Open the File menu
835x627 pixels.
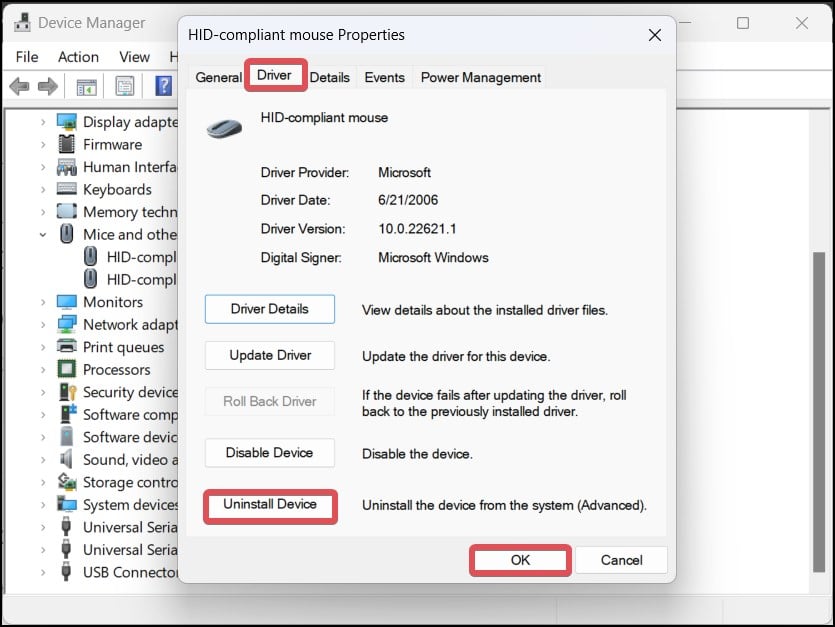(x=27, y=56)
